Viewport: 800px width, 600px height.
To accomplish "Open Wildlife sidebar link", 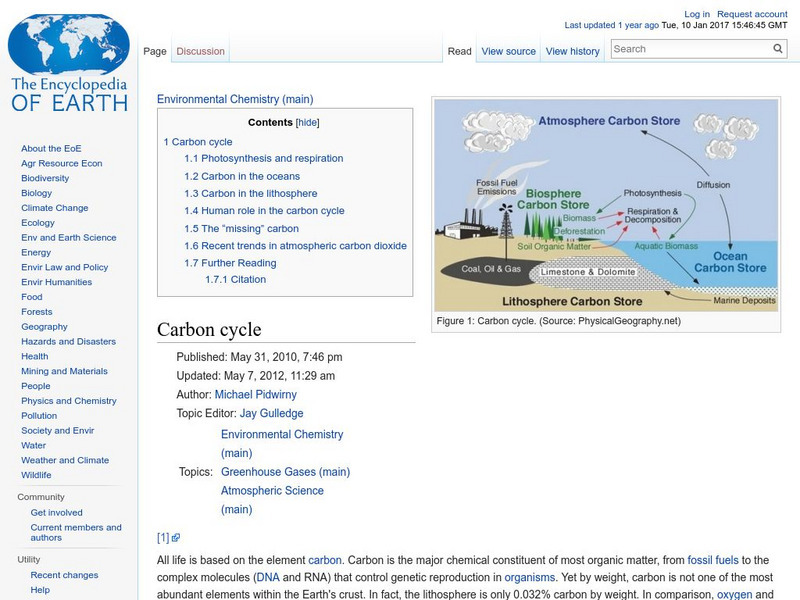I will pos(36,474).
